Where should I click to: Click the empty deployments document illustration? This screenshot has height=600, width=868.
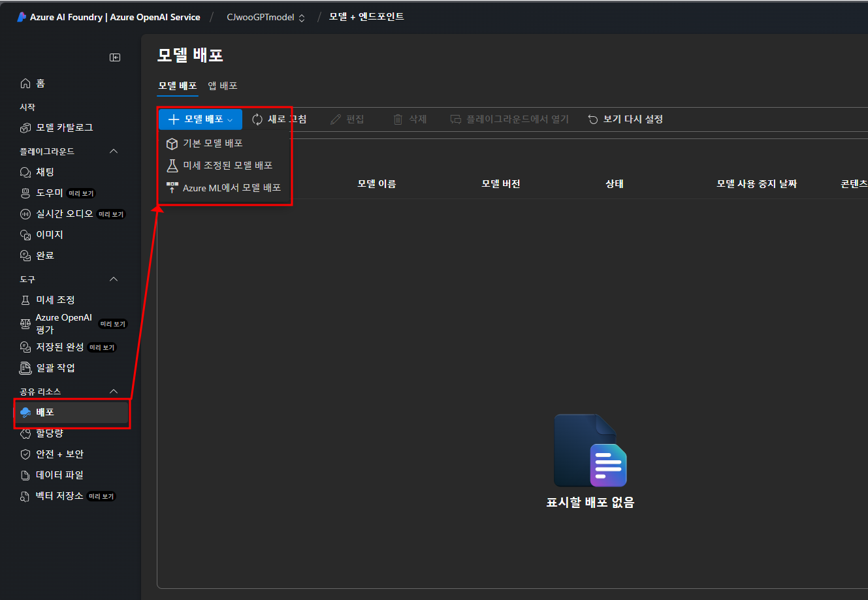(590, 450)
